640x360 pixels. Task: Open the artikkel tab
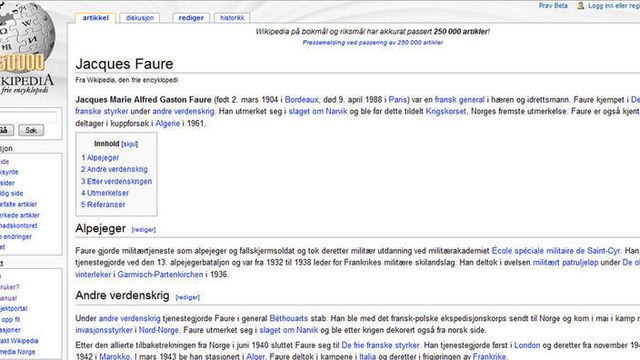point(96,18)
